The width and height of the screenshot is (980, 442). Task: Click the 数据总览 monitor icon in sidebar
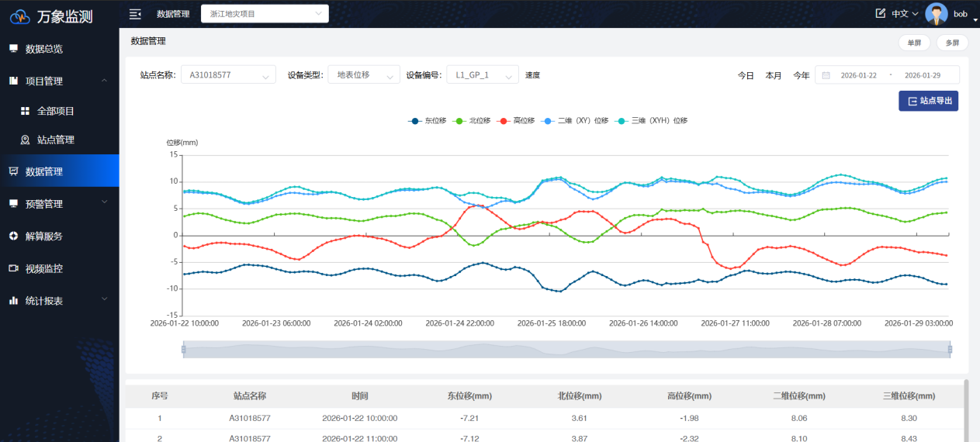tap(13, 49)
